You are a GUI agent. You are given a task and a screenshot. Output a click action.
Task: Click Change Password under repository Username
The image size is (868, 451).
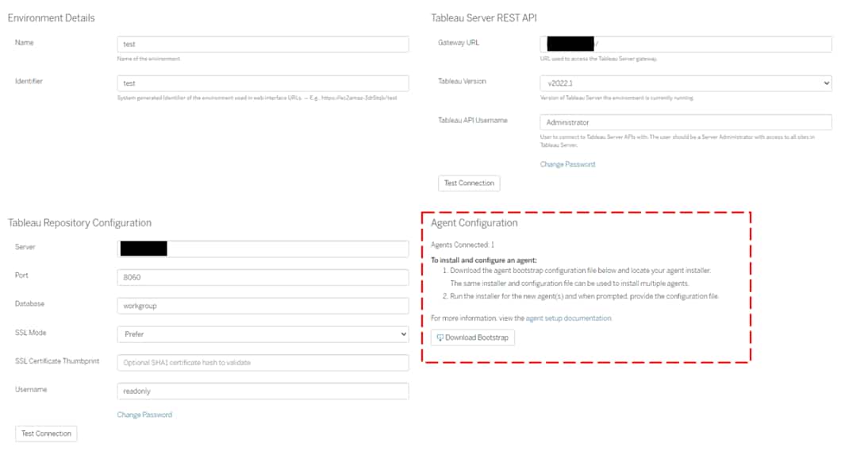click(144, 415)
